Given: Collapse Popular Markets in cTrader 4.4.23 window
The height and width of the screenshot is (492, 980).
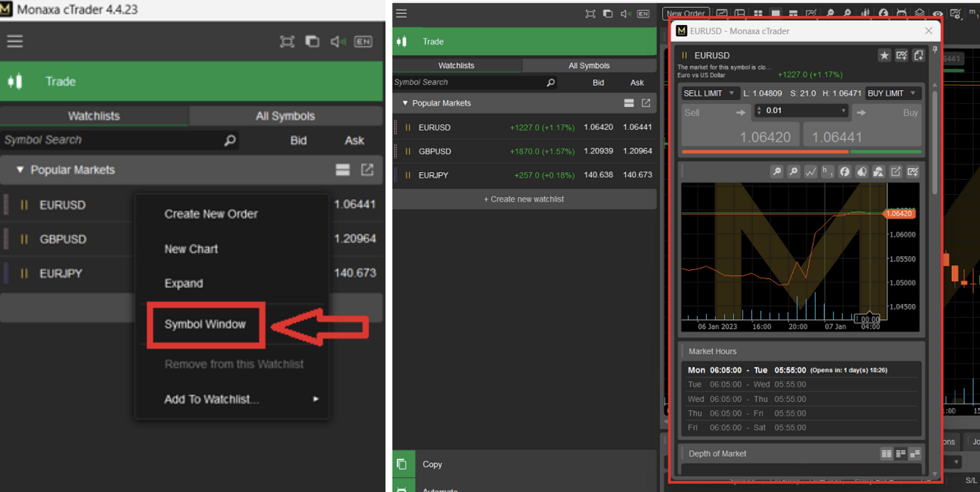Looking at the screenshot, I should click(20, 170).
